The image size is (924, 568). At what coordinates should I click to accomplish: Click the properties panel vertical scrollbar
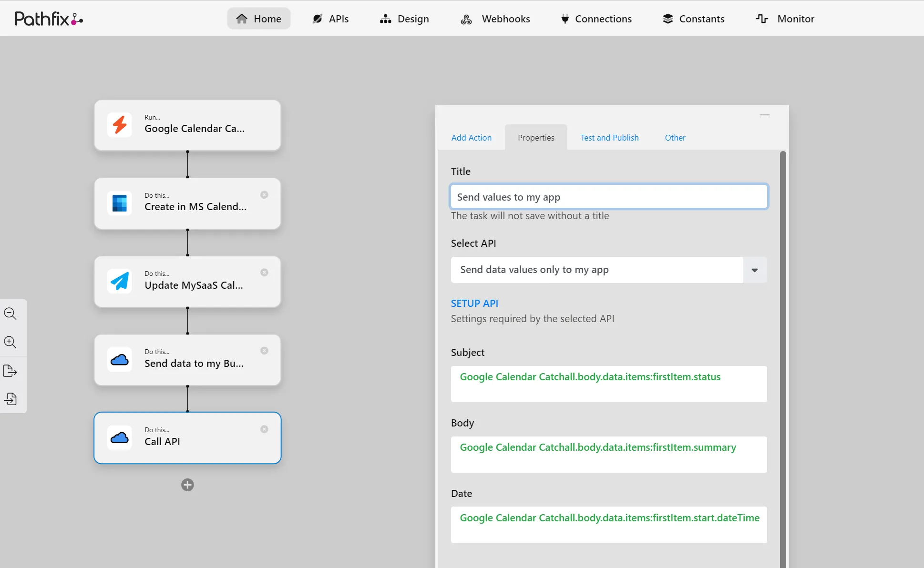(783, 359)
